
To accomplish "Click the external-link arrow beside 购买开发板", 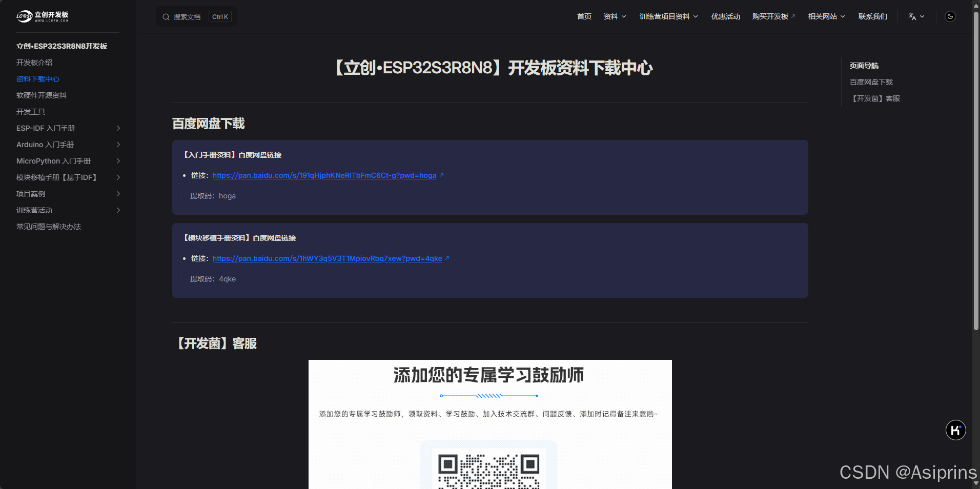I will (793, 15).
